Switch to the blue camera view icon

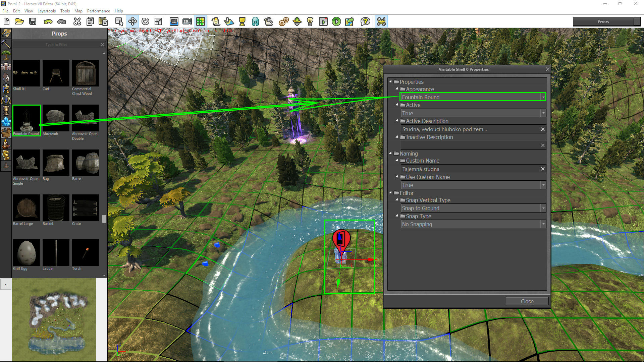coord(174,22)
